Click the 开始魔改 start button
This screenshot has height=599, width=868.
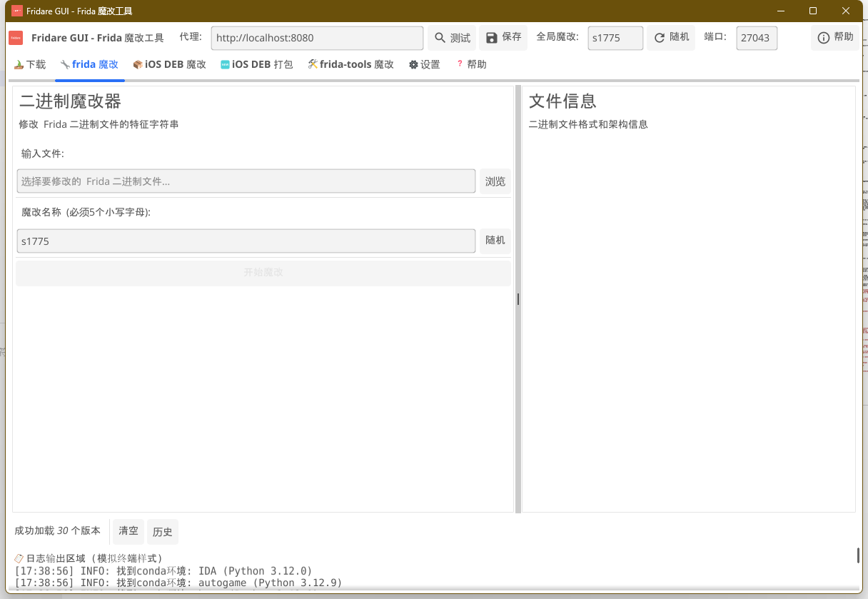point(263,273)
